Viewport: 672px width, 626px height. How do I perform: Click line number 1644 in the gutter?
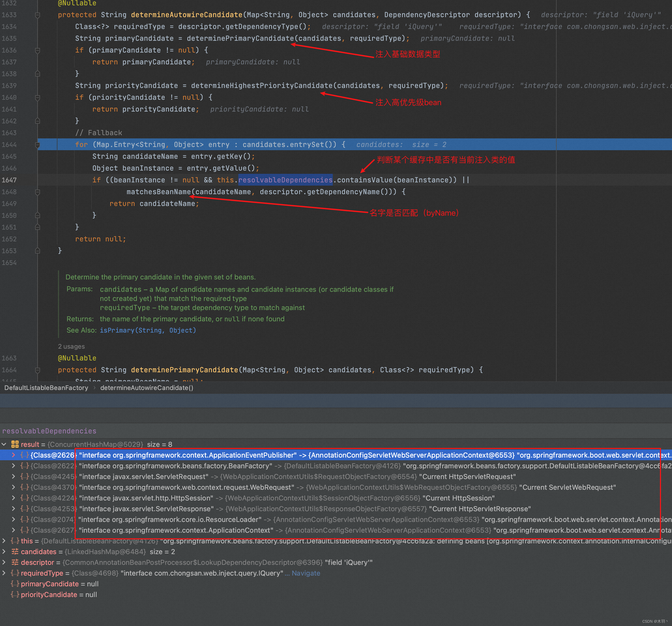click(9, 145)
